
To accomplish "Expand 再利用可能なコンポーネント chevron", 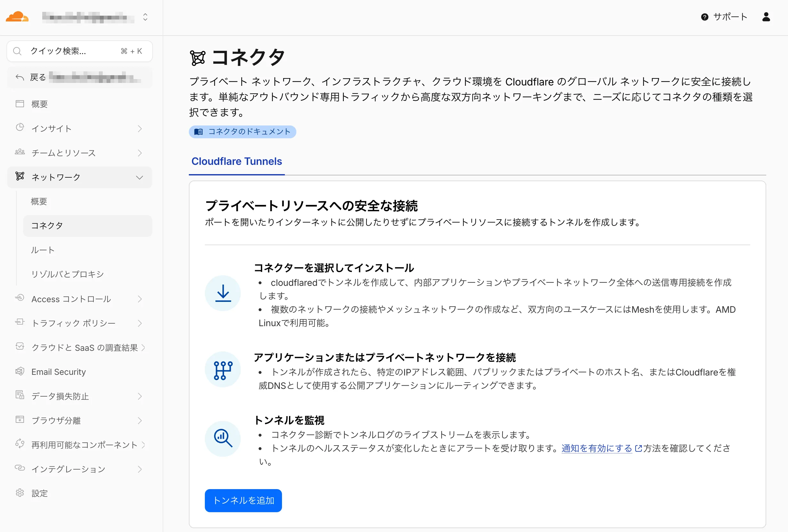I will pyautogui.click(x=143, y=445).
